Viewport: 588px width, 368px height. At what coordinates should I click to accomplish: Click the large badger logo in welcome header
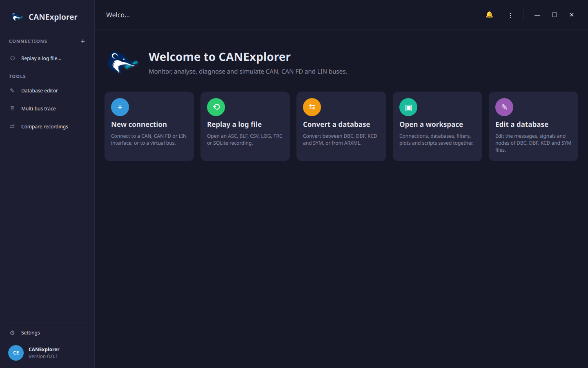[123, 63]
